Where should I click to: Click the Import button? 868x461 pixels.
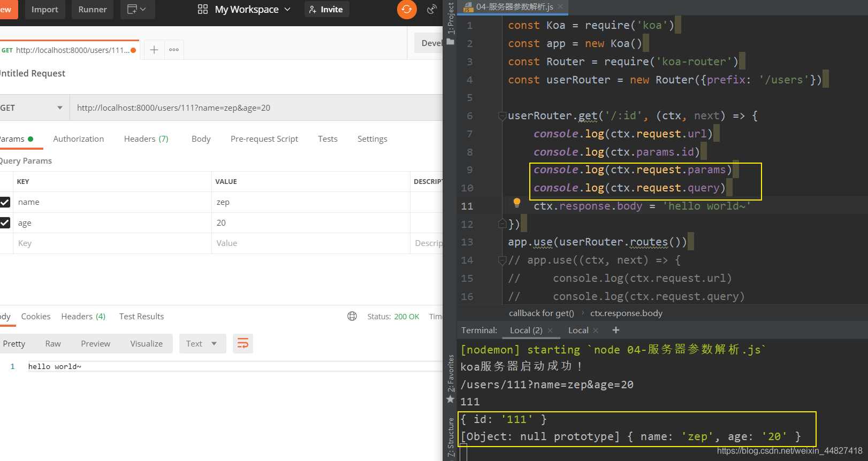coord(45,9)
